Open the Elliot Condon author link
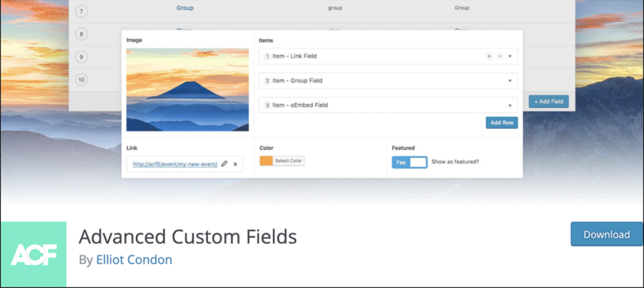This screenshot has height=288, width=644. 134,260
